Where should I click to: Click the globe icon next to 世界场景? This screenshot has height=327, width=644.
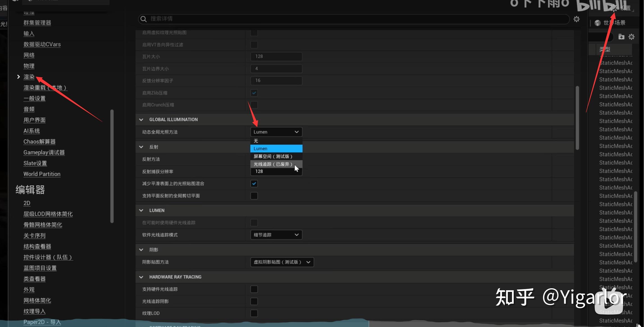click(x=597, y=23)
